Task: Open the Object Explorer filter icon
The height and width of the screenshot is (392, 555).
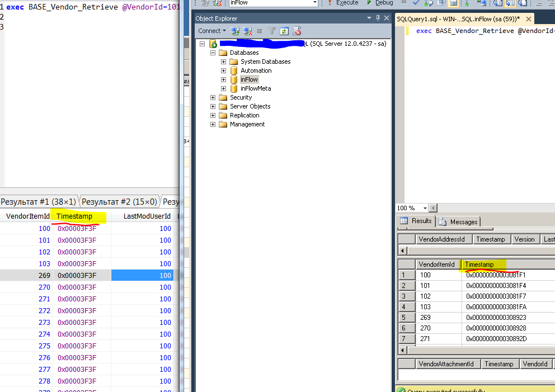Action: pyautogui.click(x=272, y=31)
